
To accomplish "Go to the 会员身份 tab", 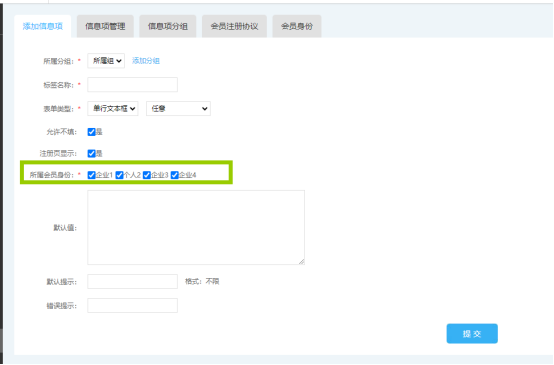I will point(297,26).
